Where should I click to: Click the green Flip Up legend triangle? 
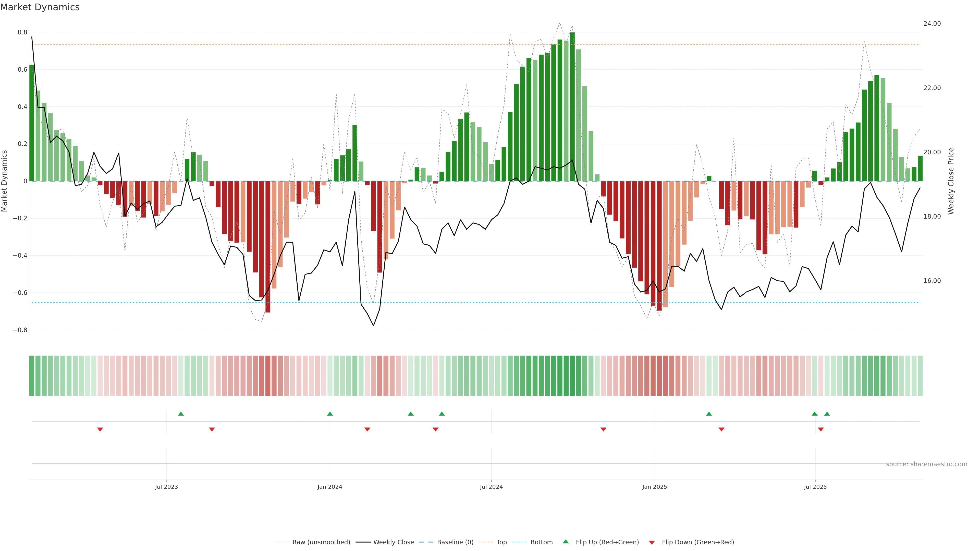566,542
